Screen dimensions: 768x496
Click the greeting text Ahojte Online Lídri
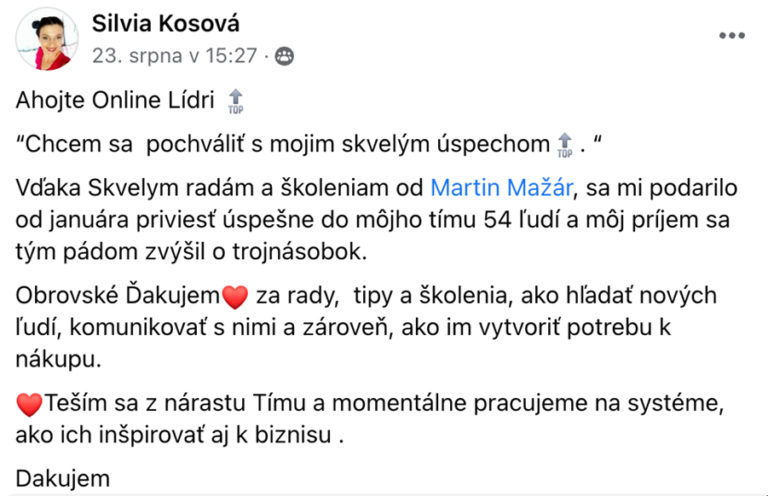(x=115, y=100)
